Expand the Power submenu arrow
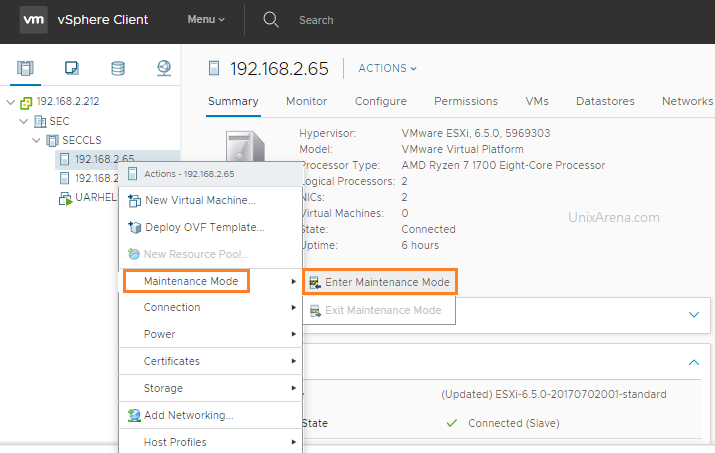715x453 pixels. point(294,334)
